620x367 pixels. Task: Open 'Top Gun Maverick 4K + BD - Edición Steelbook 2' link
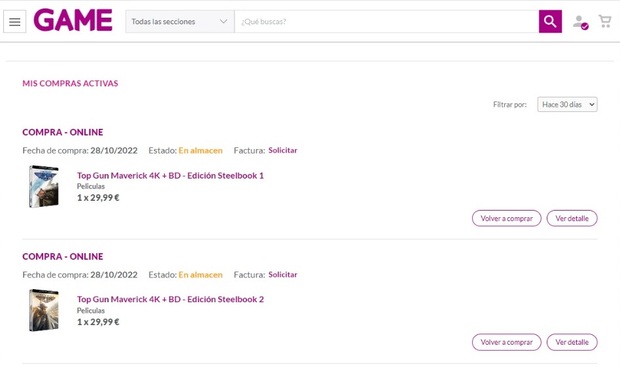coord(170,299)
